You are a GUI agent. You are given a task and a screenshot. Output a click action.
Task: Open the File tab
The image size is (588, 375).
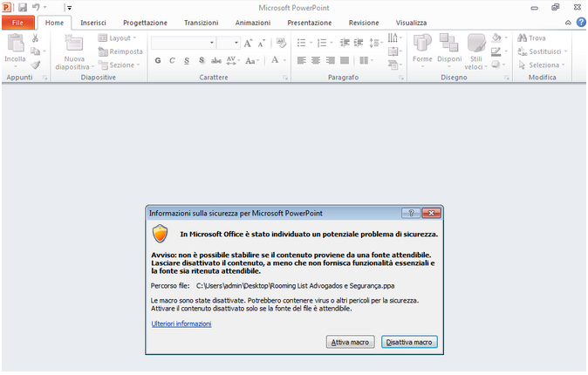pyautogui.click(x=18, y=23)
